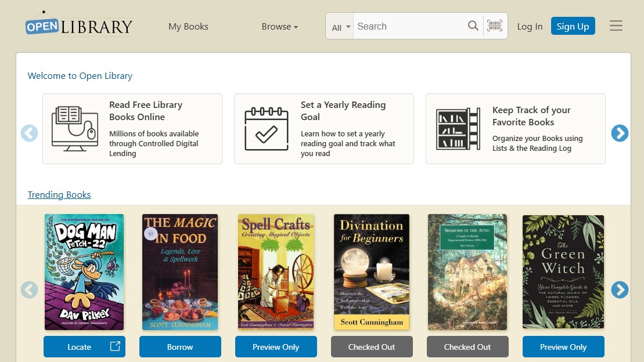
Task: Go back using the Trending Books left arrow
Action: 30,289
